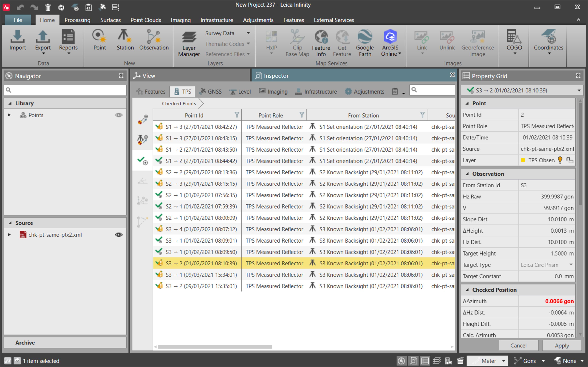The width and height of the screenshot is (588, 367).
Task: Collapse the Observation property group
Action: pyautogui.click(x=467, y=174)
